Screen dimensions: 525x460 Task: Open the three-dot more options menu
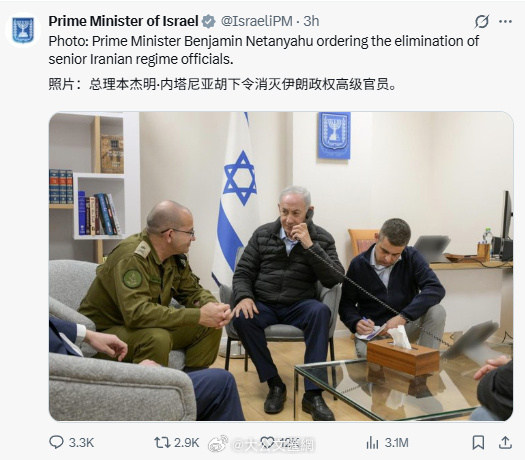[x=505, y=21]
